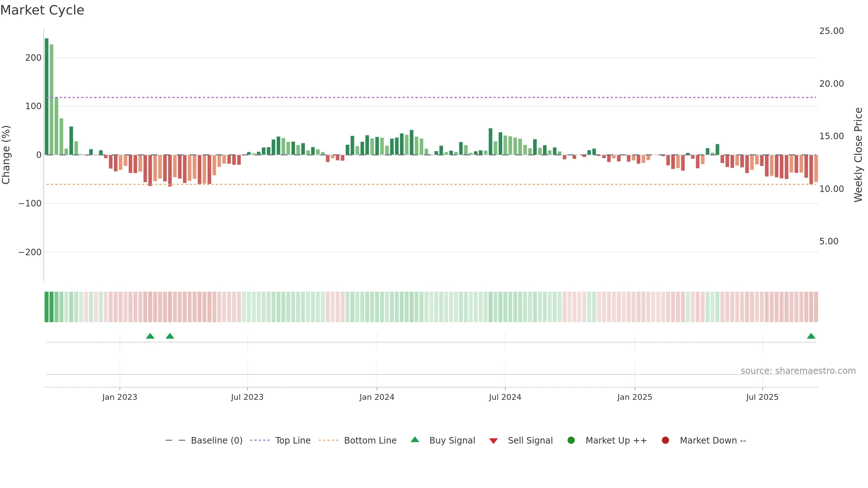This screenshot has width=868, height=488.
Task: Click the Jan 2025 axis label
Action: 635,397
